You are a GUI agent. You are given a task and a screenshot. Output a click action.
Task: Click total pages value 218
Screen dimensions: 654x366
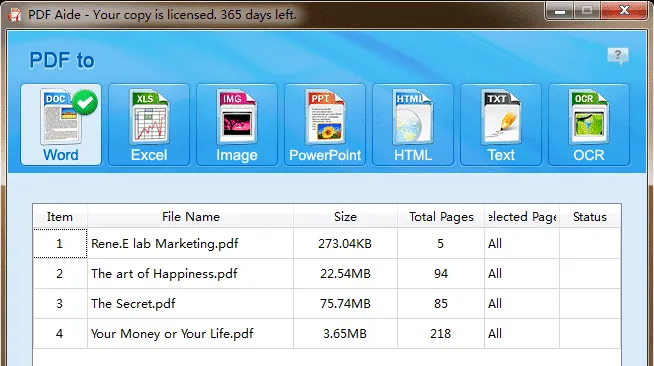441,333
